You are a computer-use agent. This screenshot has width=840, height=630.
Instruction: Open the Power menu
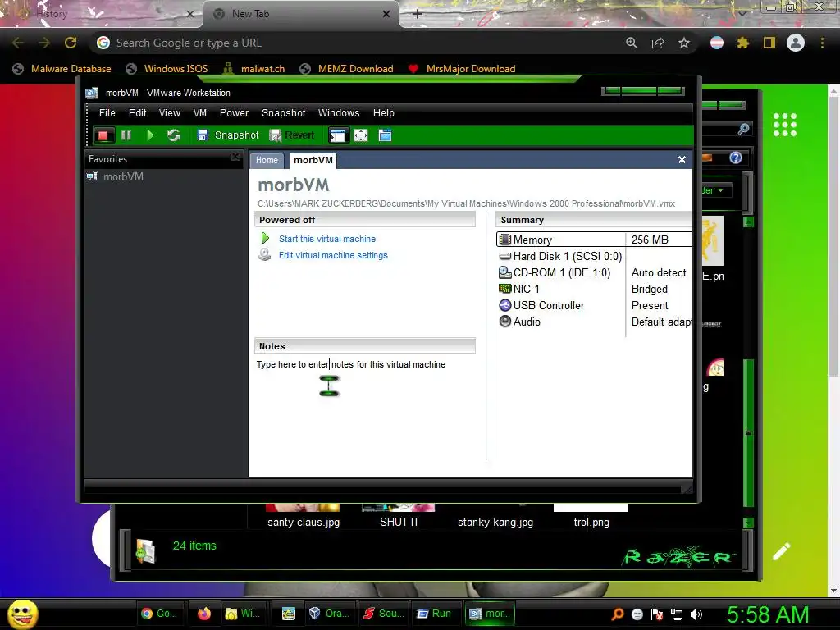[234, 113]
